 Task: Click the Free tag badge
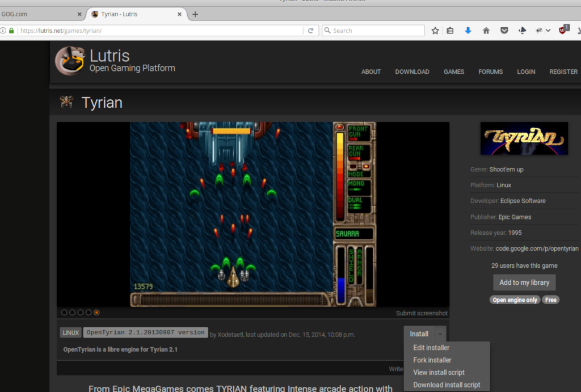550,300
